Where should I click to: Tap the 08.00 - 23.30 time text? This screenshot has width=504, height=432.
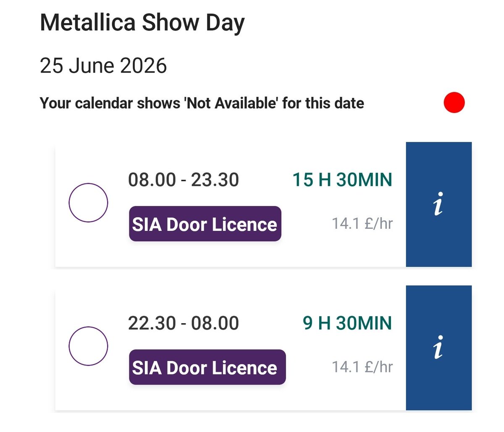[184, 180]
